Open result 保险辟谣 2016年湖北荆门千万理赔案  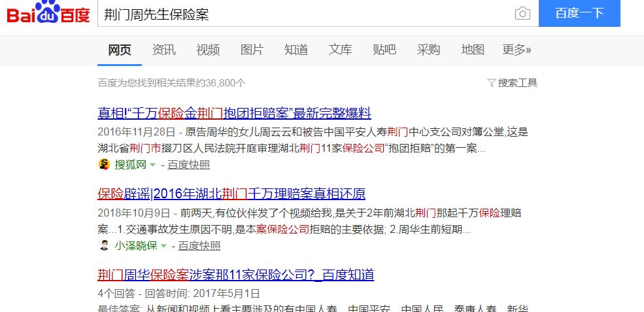(x=231, y=193)
